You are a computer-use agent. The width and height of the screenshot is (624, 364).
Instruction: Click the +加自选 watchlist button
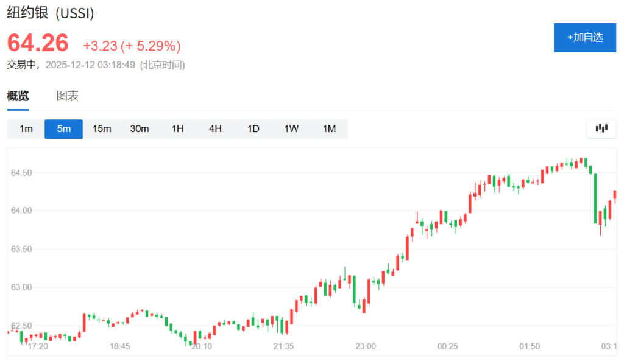(584, 37)
